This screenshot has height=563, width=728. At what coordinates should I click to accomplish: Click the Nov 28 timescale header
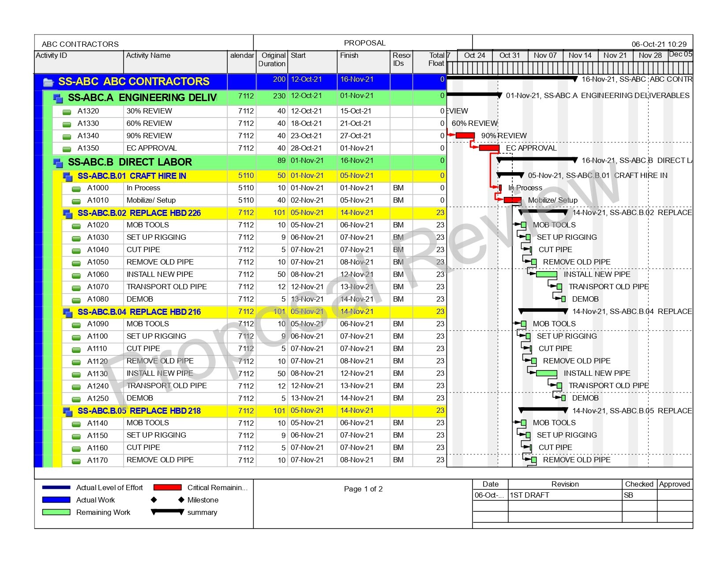tap(650, 56)
